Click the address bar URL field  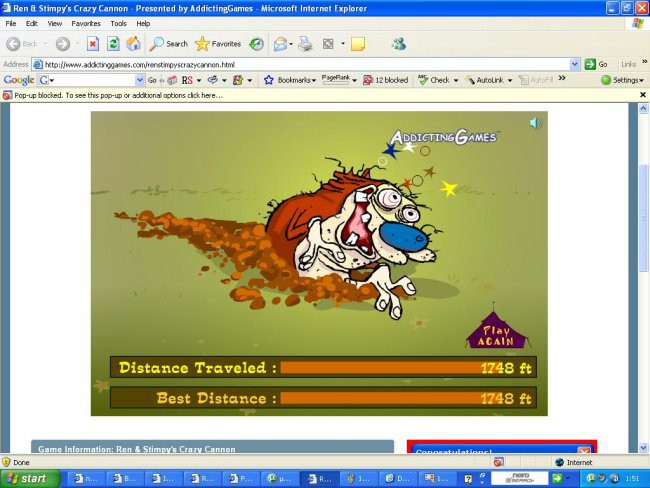point(306,64)
